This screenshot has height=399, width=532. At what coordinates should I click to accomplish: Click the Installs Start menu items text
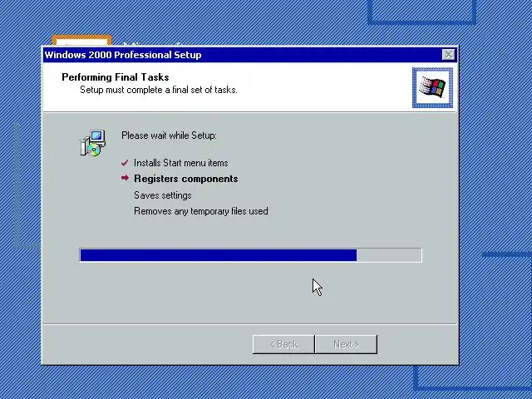181,163
